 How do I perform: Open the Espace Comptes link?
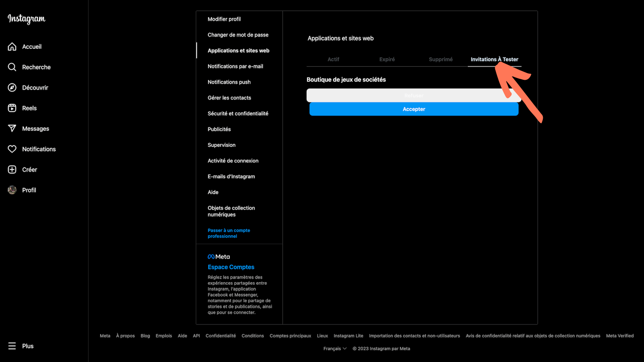tap(231, 267)
